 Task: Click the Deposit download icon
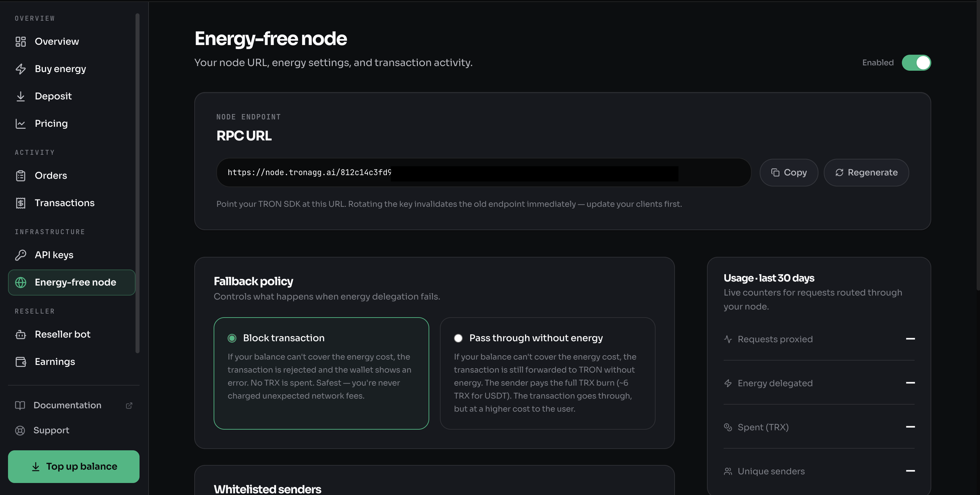tap(21, 96)
